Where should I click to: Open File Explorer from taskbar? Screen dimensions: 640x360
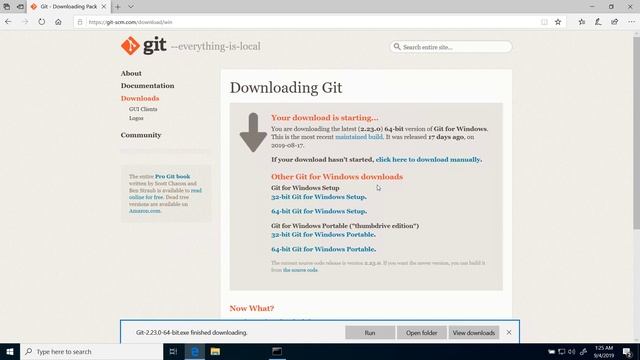pos(215,351)
